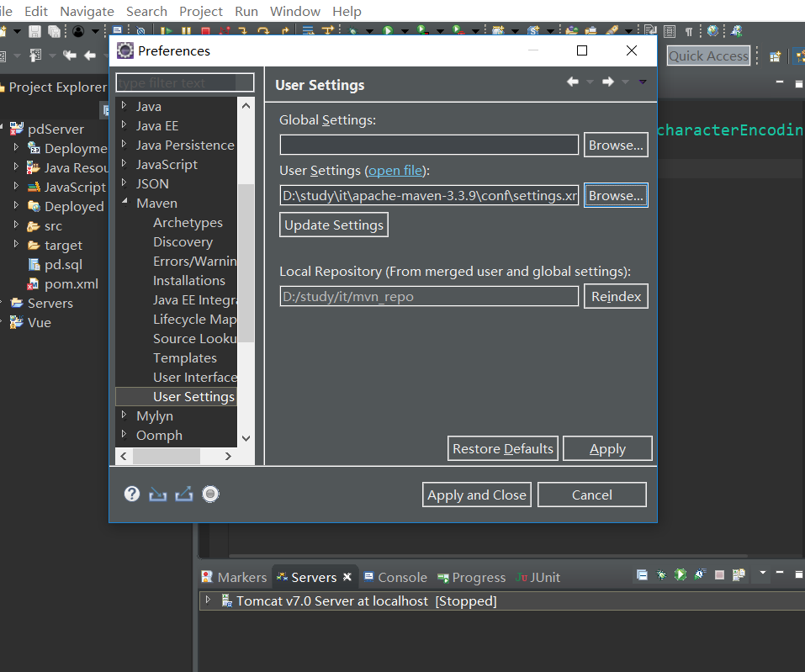Click the Resume debug icon

tap(166, 31)
